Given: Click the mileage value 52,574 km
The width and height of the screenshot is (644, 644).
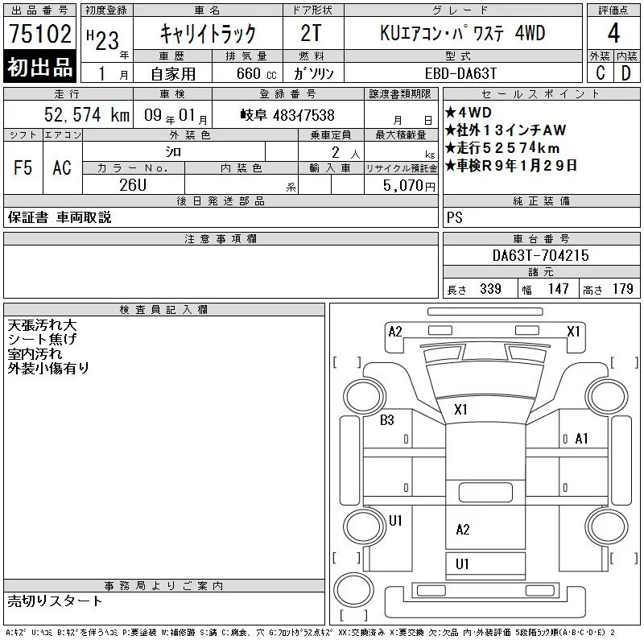Looking at the screenshot, I should tap(87, 114).
